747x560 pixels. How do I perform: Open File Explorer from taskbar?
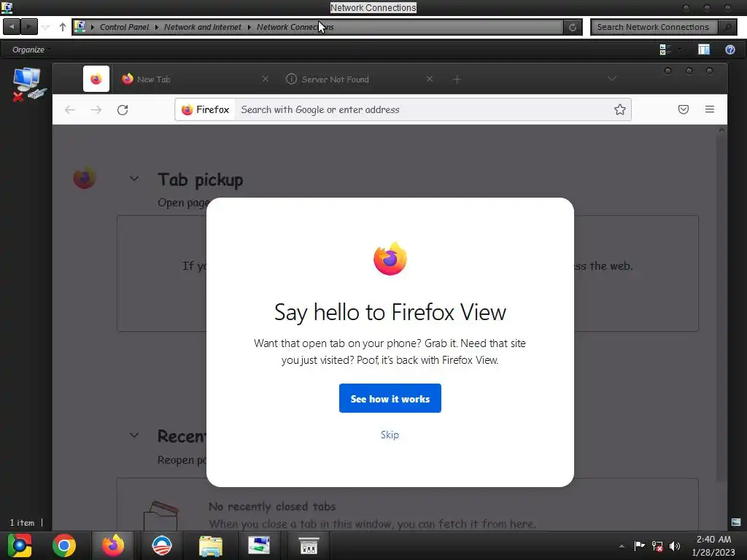(x=211, y=545)
